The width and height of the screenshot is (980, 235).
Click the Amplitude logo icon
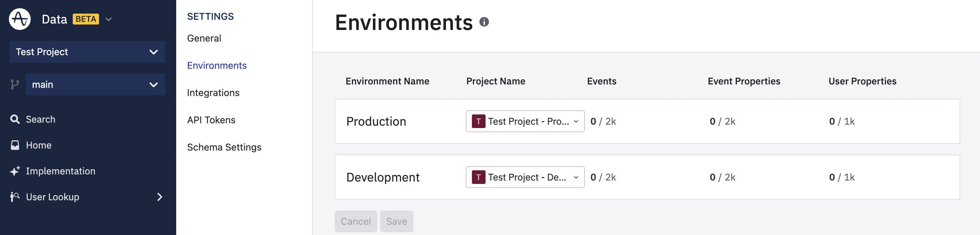click(x=20, y=19)
